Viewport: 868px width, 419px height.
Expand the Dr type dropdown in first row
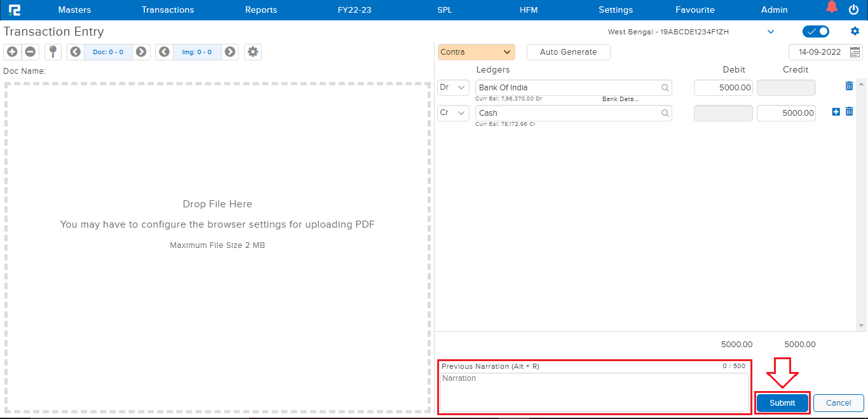(x=453, y=88)
